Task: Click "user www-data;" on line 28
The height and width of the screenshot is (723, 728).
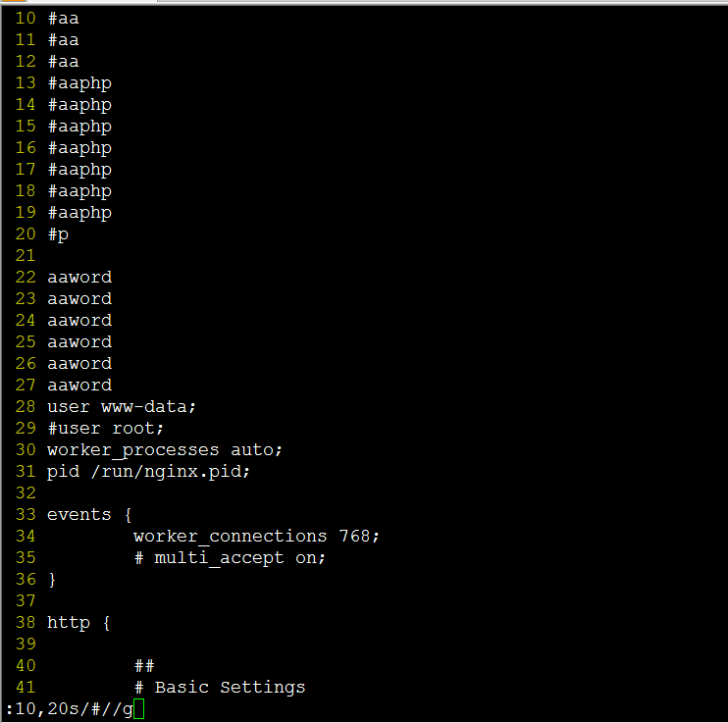Action: click(x=122, y=407)
